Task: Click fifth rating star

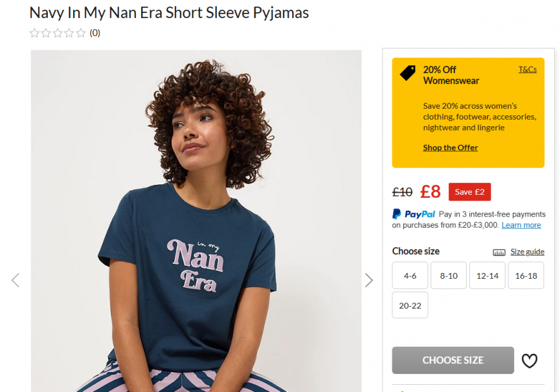Action: point(81,33)
